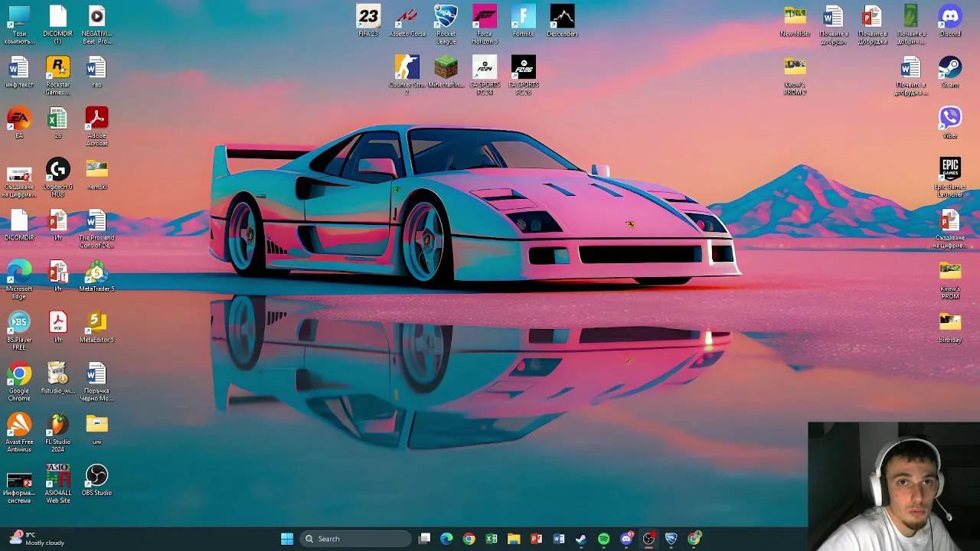Select the 'uni' folder on desktop
This screenshot has width=980, height=551.
96,429
